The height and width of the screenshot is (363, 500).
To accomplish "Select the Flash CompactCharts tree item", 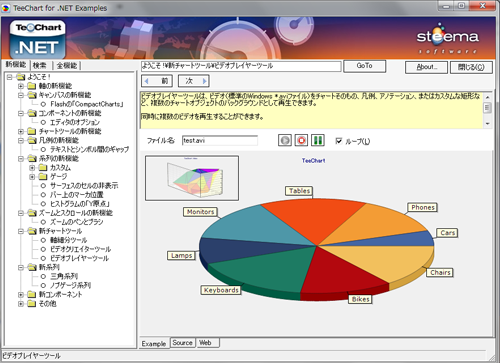I will [87, 104].
